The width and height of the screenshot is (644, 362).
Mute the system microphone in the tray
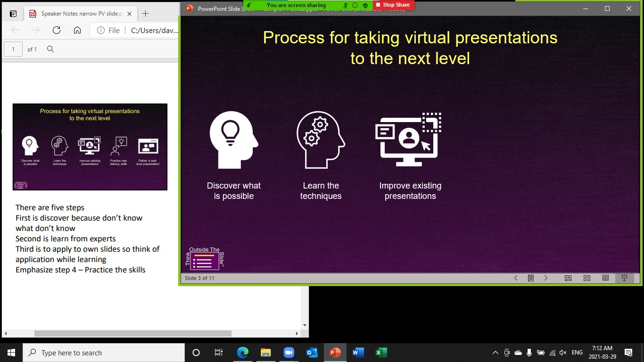click(529, 353)
